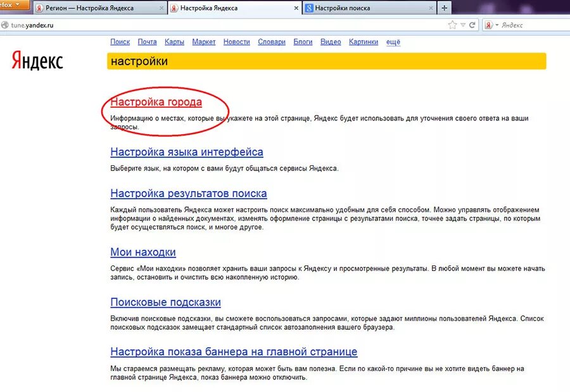This screenshot has height=392, width=570.
Task: Open the Мои находки link
Action: [x=143, y=252]
